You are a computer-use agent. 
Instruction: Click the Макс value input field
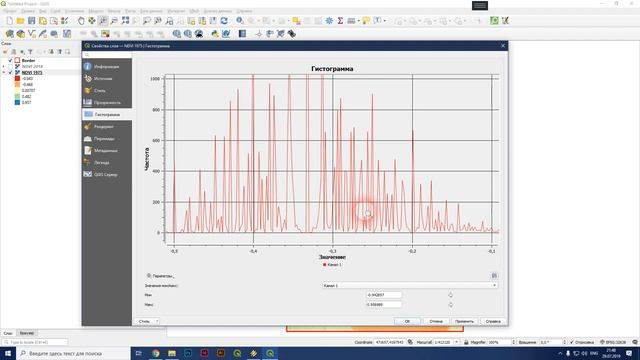[384, 304]
